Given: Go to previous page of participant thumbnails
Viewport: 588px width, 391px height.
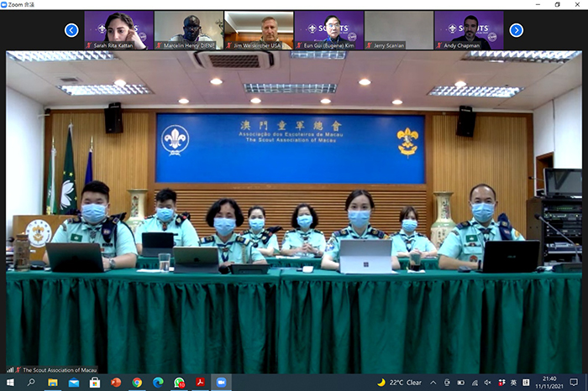Looking at the screenshot, I should pos(71,30).
